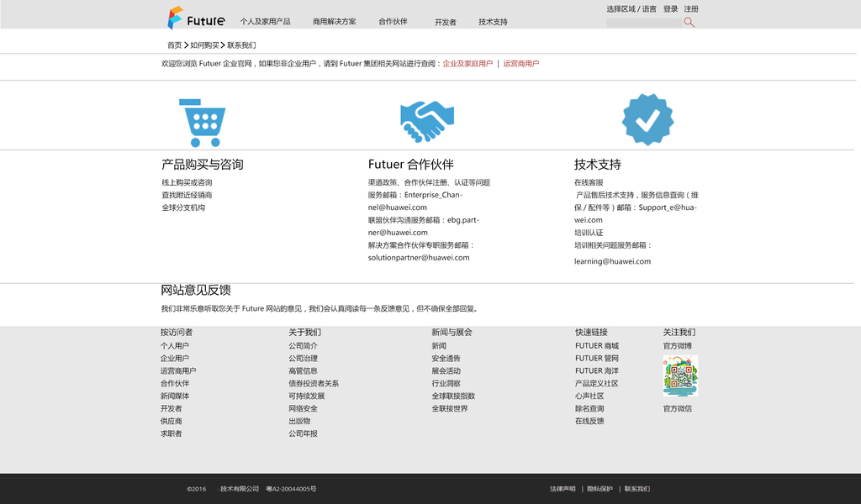The image size is (861, 504).
Task: Click 官方微博 link
Action: coord(678,345)
